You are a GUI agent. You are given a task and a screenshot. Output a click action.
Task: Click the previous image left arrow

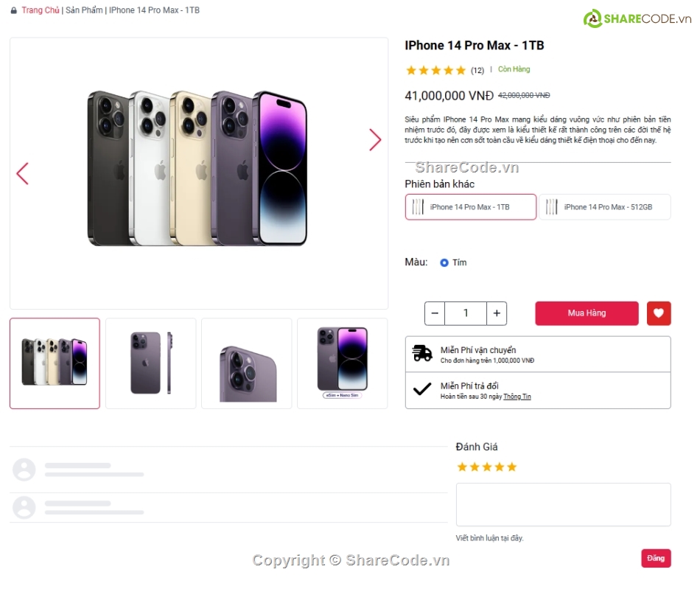pos(22,173)
